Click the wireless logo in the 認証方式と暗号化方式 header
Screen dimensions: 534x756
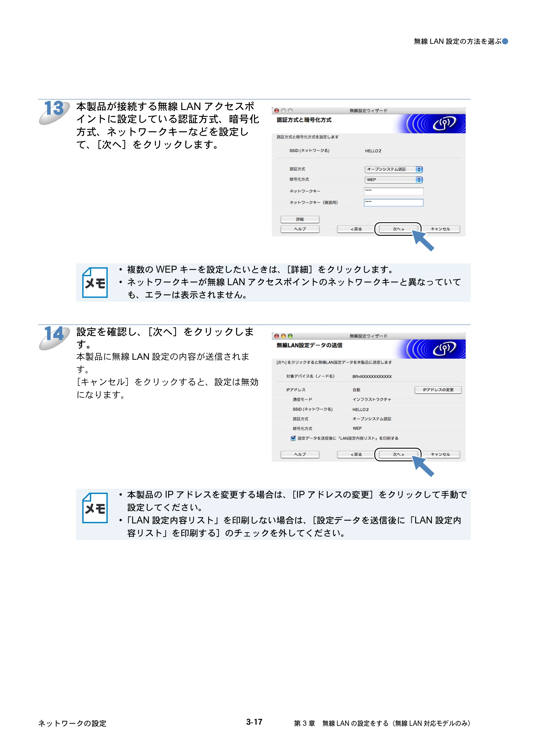pyautogui.click(x=444, y=123)
